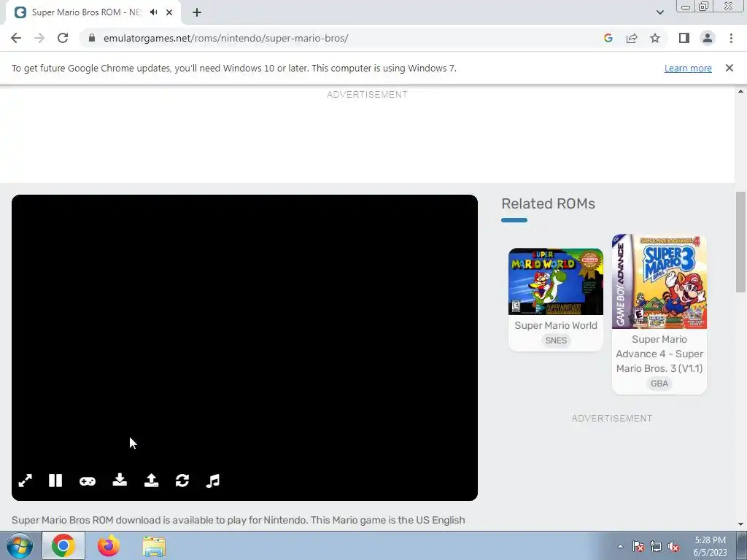The image size is (747, 560).
Task: Reload the emulatorgames page
Action: [63, 38]
